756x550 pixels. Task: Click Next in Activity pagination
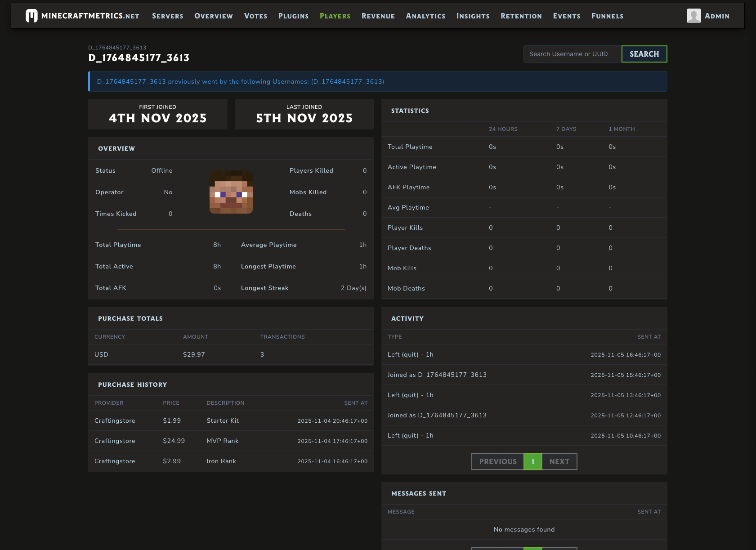tap(559, 461)
